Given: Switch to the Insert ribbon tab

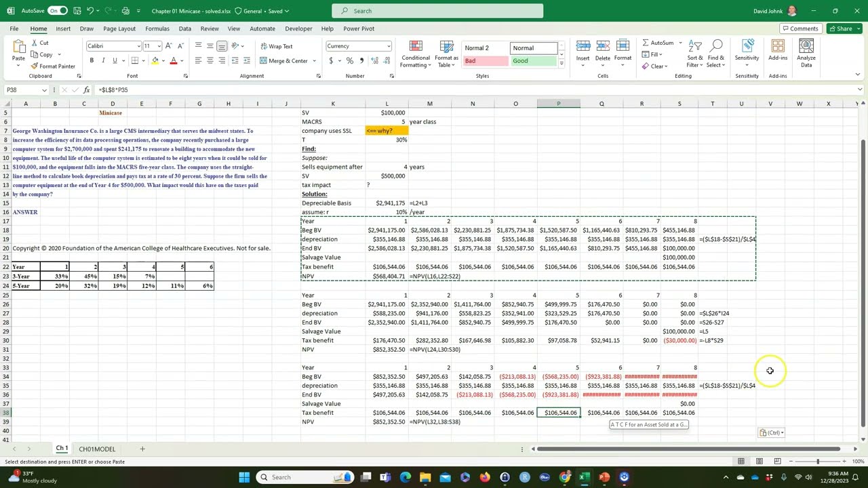Looking at the screenshot, I should click(63, 28).
